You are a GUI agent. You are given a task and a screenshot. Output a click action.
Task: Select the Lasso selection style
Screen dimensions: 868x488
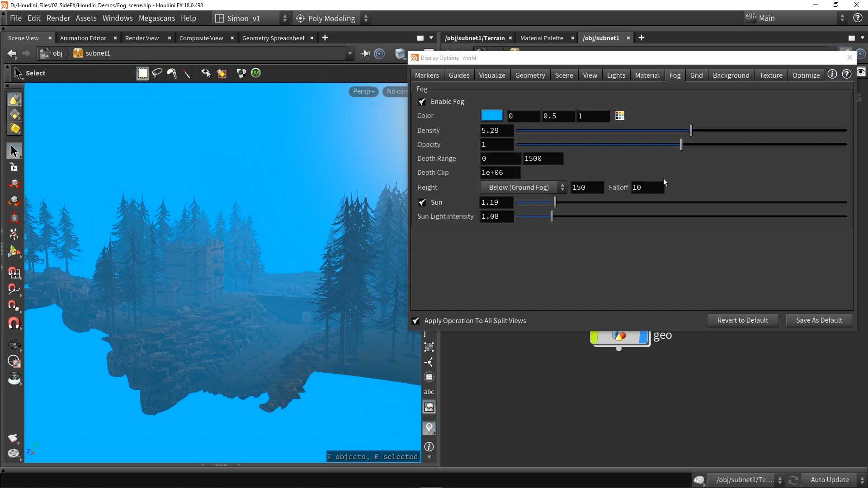(157, 73)
